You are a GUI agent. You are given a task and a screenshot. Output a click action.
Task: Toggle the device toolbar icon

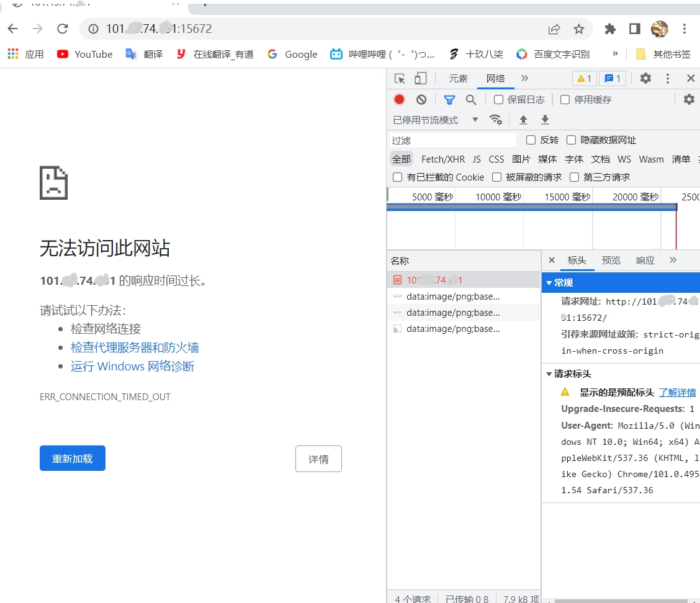420,78
